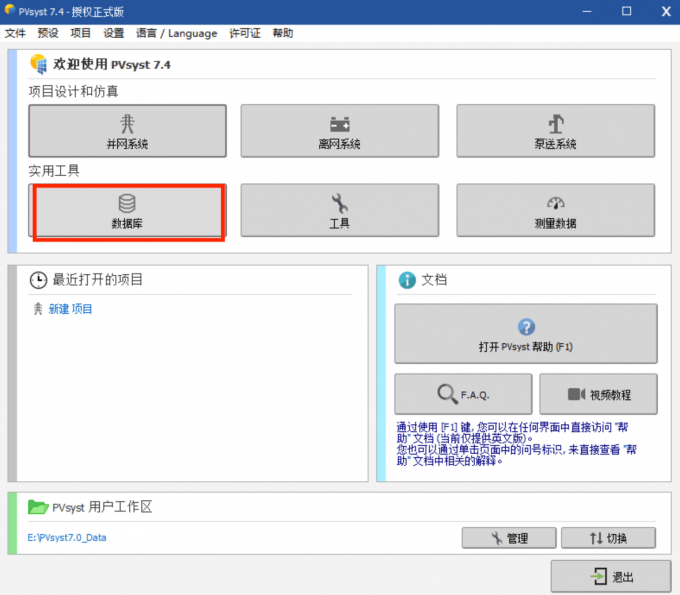Minimize the PVsyst window
680x595 pixels.
pos(587,11)
